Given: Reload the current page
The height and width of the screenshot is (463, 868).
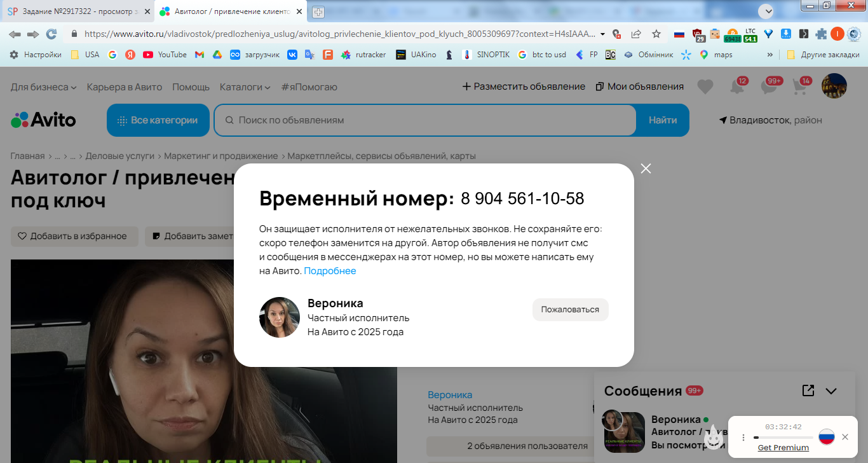Looking at the screenshot, I should [x=51, y=34].
